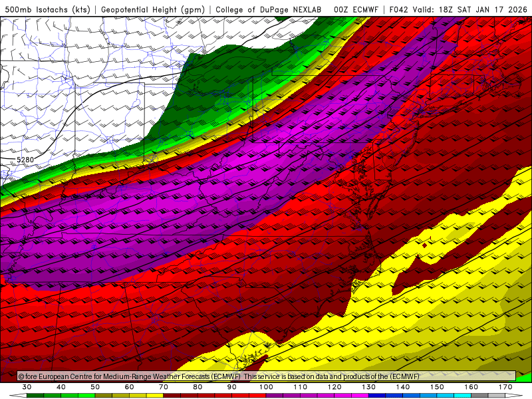The image size is (532, 399).
Task: Click the '80' value on the color scale
Action: (x=198, y=387)
